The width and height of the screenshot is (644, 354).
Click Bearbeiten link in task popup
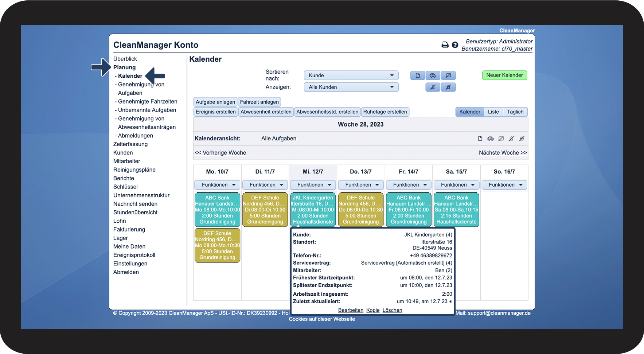[351, 310]
